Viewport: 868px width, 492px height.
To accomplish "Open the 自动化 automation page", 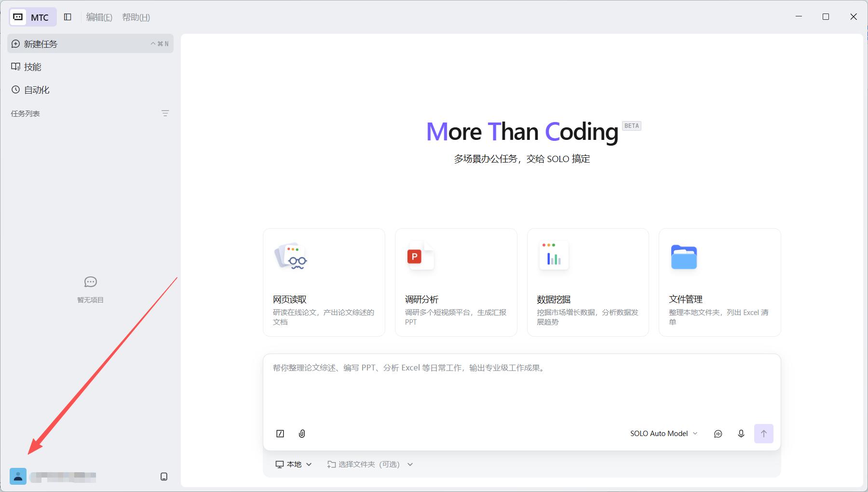I will point(90,90).
